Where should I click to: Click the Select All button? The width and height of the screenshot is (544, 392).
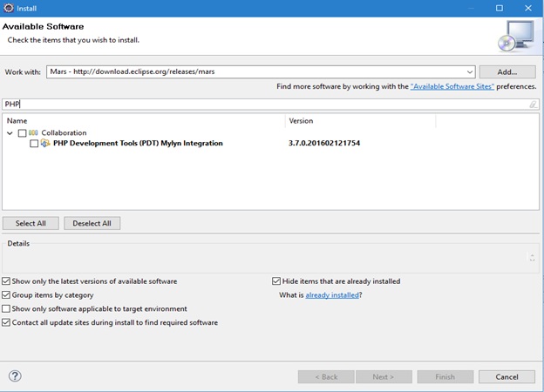pos(31,223)
